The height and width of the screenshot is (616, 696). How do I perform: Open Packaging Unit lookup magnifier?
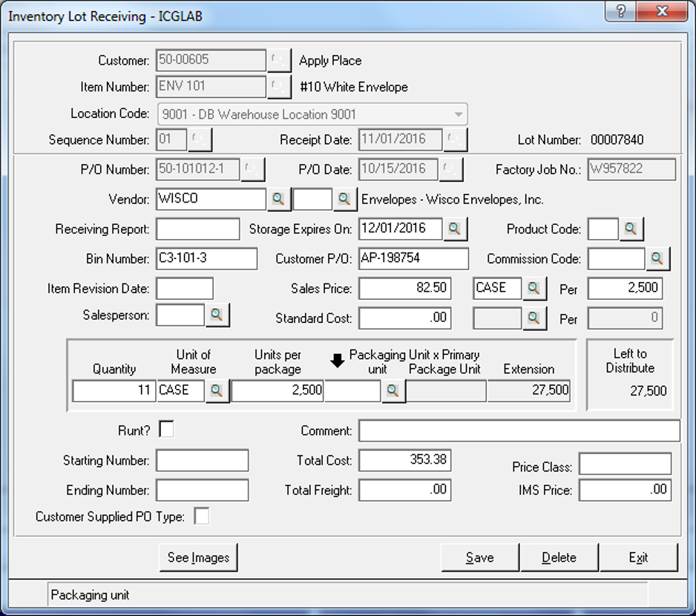pos(393,390)
